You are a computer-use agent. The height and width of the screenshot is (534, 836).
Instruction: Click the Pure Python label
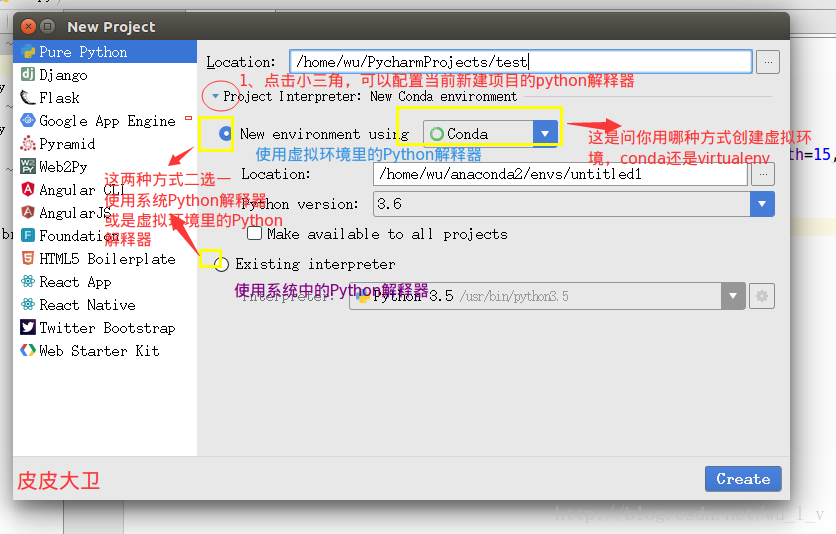83,52
